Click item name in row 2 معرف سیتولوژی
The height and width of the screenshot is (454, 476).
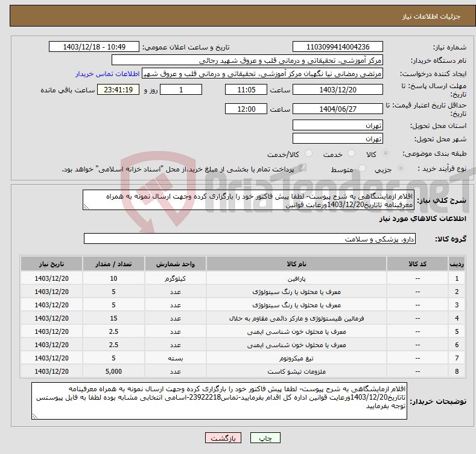(296, 292)
